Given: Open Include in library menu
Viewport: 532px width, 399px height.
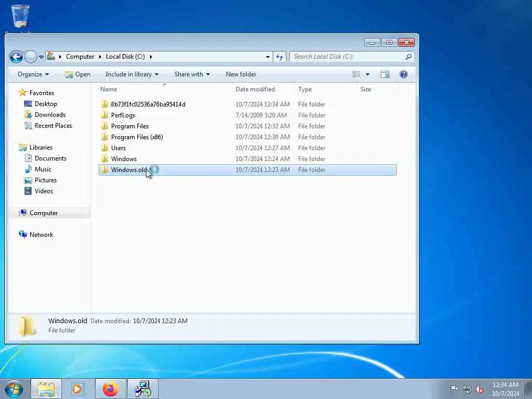Looking at the screenshot, I should [x=132, y=74].
